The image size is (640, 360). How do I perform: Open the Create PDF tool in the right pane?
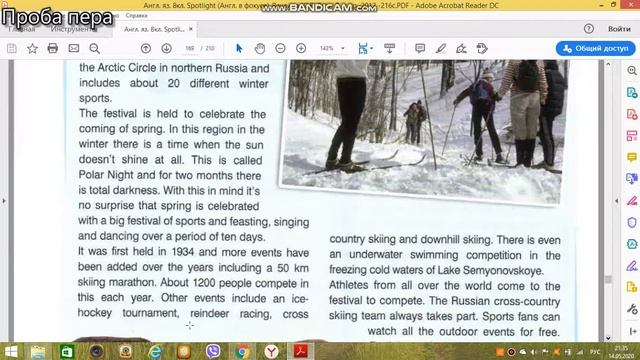(x=632, y=114)
